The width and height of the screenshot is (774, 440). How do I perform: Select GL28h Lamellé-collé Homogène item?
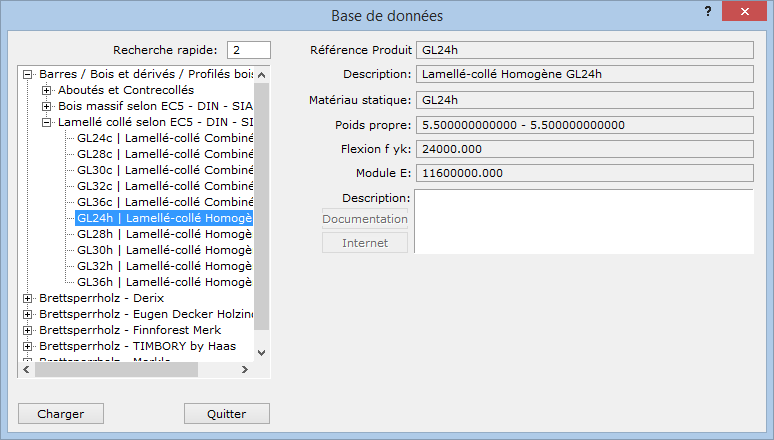(164, 234)
